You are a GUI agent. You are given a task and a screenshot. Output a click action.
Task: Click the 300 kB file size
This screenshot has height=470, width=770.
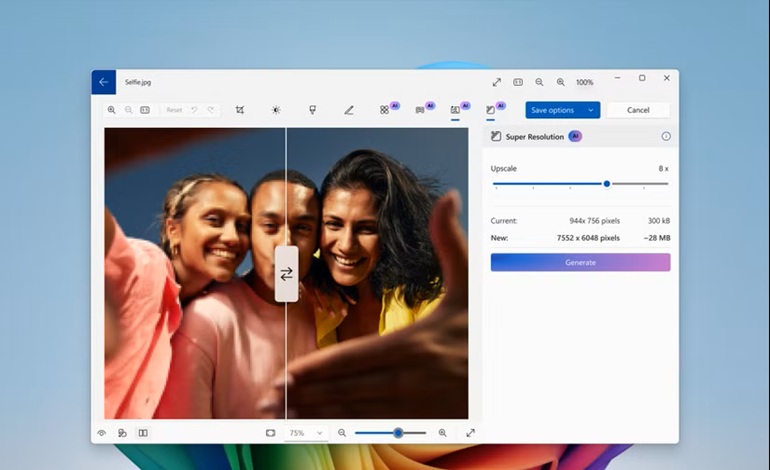click(x=659, y=221)
